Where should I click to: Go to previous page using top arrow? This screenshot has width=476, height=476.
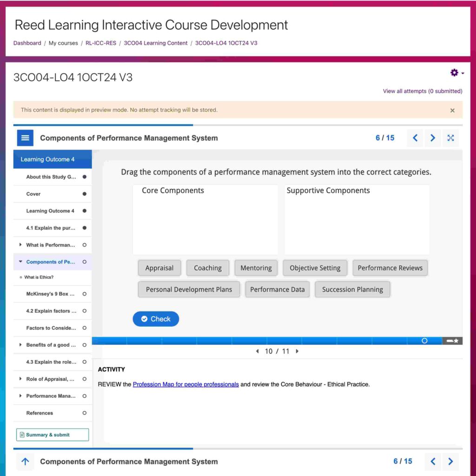(415, 138)
